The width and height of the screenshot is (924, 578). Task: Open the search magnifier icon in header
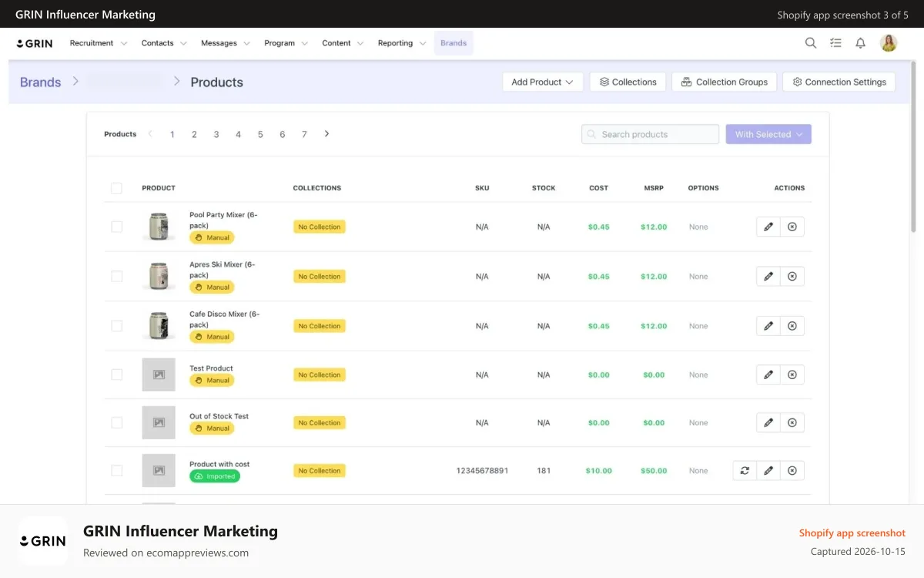coord(811,43)
